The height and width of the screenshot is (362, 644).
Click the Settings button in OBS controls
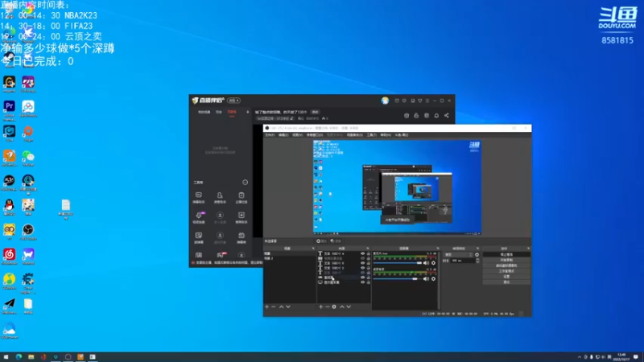click(506, 277)
